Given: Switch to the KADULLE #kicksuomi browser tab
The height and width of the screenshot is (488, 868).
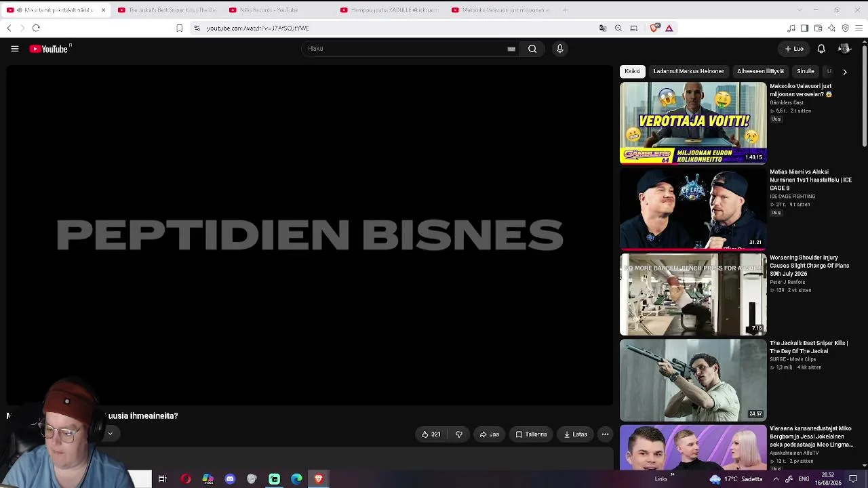Looking at the screenshot, I should coord(389,10).
